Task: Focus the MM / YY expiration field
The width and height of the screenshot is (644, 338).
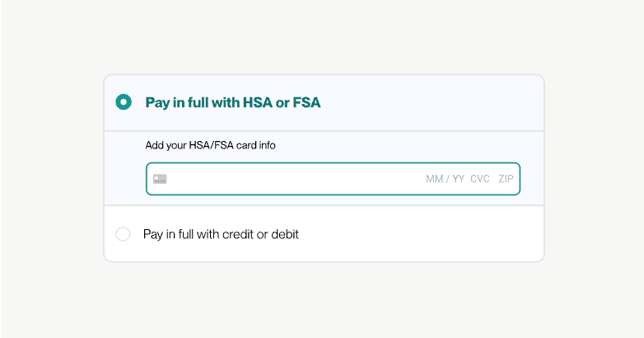Action: point(445,179)
